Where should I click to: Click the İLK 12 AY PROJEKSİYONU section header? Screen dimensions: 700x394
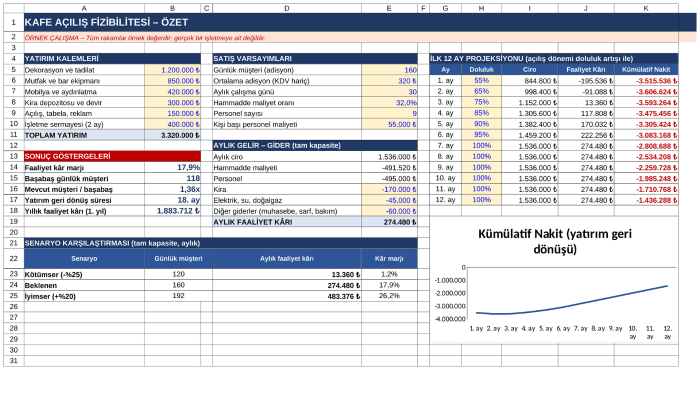[554, 58]
